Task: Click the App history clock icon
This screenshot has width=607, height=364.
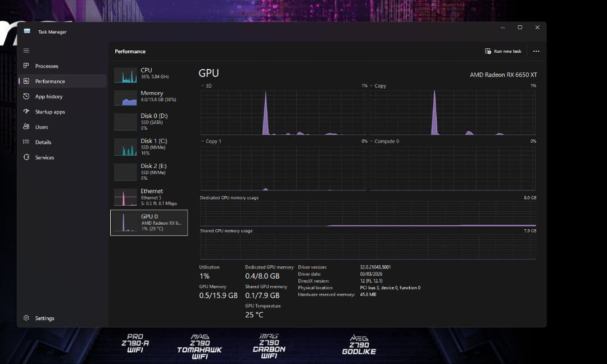Action: [x=26, y=96]
